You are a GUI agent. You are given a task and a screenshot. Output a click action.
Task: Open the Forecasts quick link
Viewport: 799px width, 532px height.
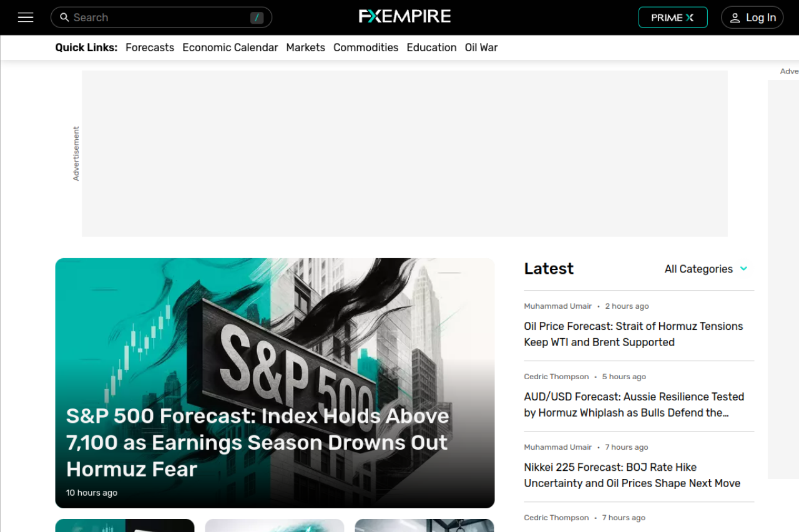(150, 47)
